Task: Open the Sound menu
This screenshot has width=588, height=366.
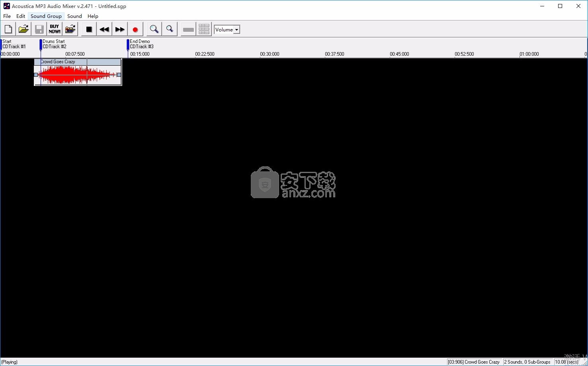Action: click(74, 16)
